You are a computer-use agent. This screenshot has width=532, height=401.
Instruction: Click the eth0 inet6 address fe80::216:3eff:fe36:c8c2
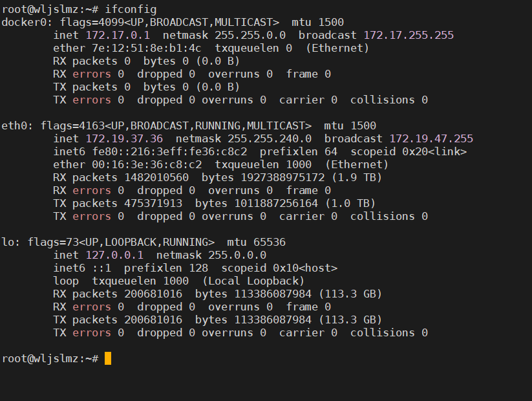pos(169,151)
